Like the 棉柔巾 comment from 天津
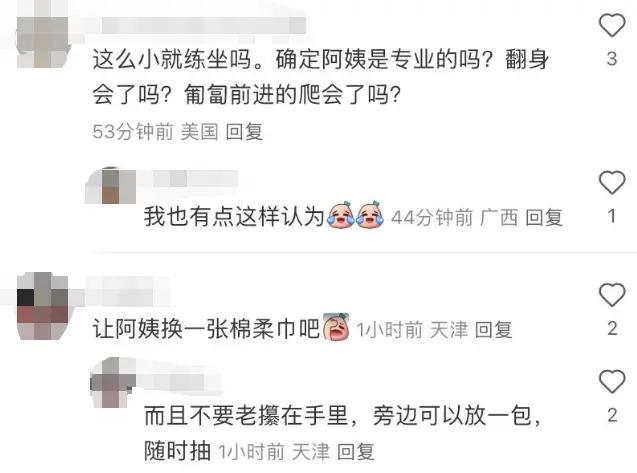The width and height of the screenshot is (637, 473). (612, 295)
